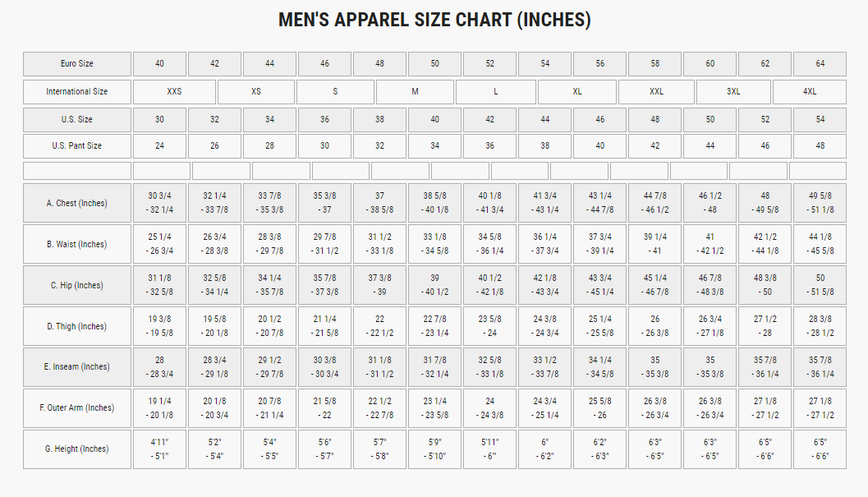Click the G. Height (Inches) row label

pos(77,449)
